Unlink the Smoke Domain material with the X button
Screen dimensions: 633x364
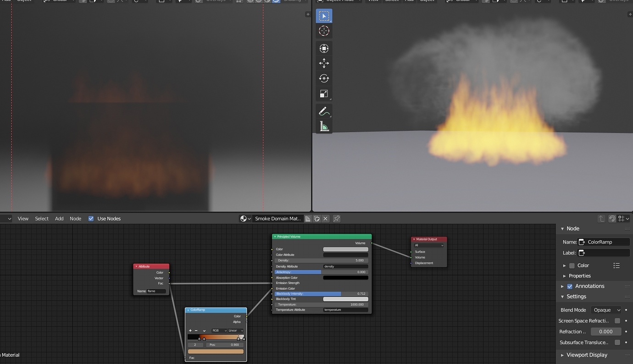(326, 219)
